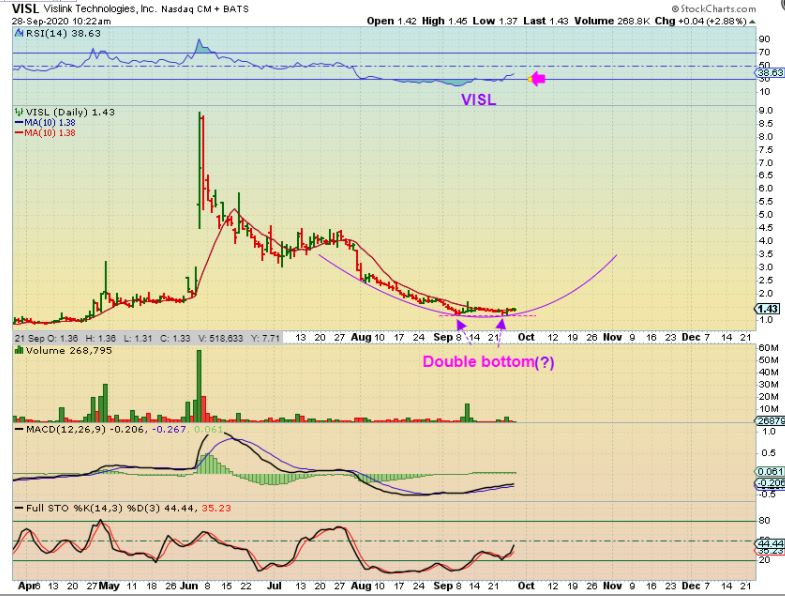Click the blue MA(10) 1.38 legend text
Screen dimensions: 785x596
[50, 123]
